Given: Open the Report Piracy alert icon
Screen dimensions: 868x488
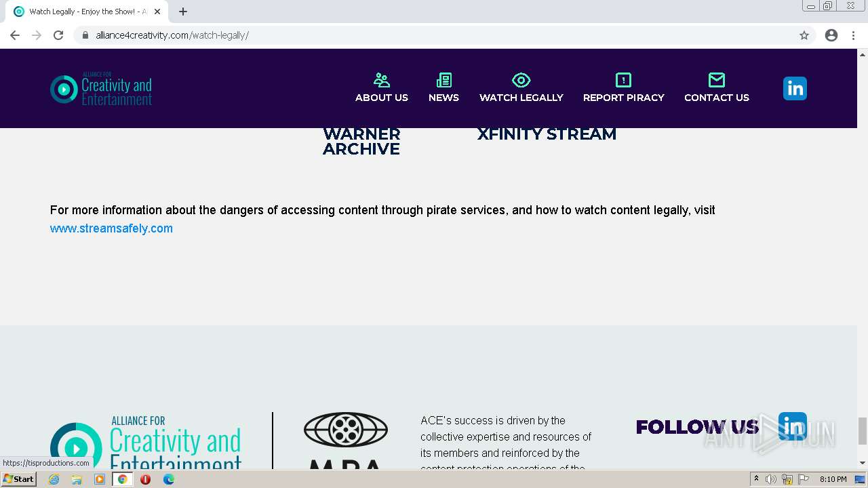Looking at the screenshot, I should (x=623, y=80).
